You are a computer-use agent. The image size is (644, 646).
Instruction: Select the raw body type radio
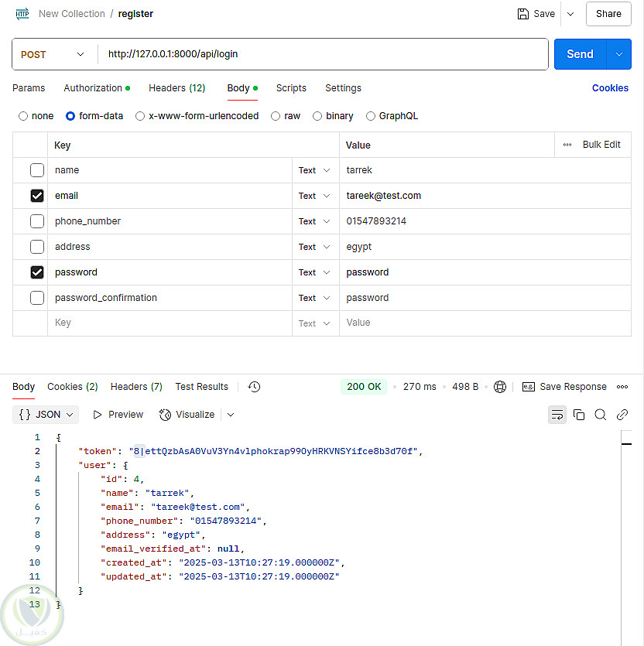click(x=276, y=116)
